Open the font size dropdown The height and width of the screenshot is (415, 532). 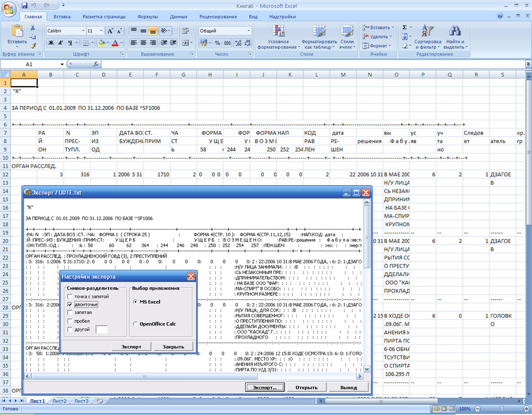point(101,31)
